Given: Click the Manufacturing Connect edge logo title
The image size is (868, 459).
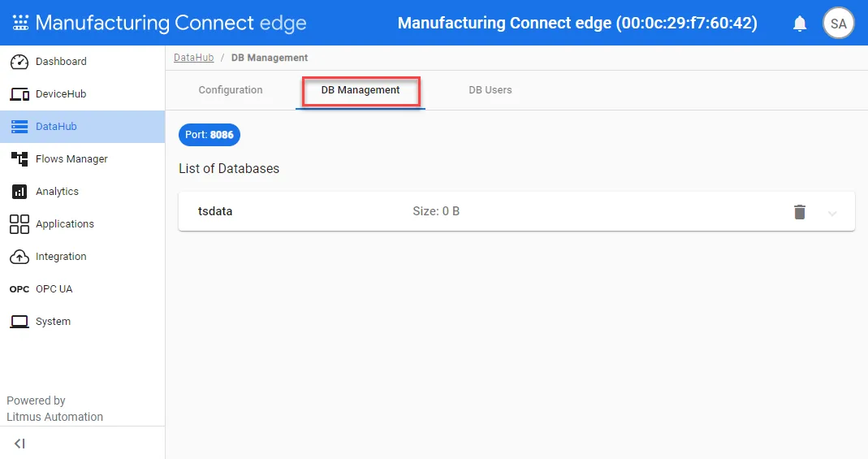Looking at the screenshot, I should [171, 23].
